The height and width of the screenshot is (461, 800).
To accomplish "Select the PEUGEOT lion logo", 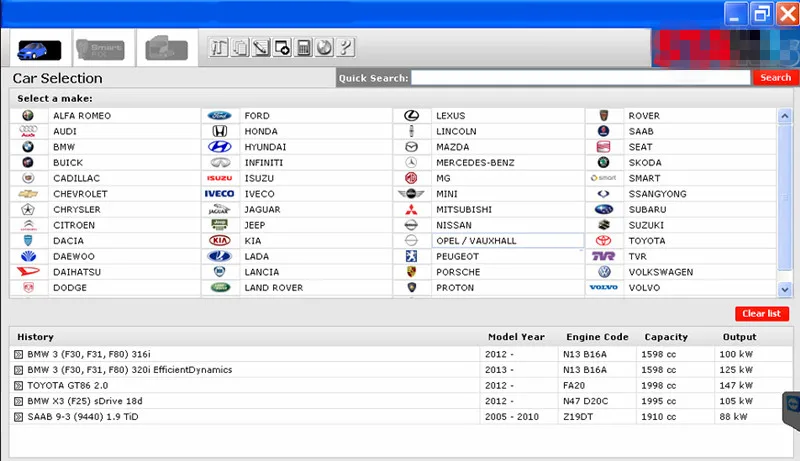I will [411, 256].
